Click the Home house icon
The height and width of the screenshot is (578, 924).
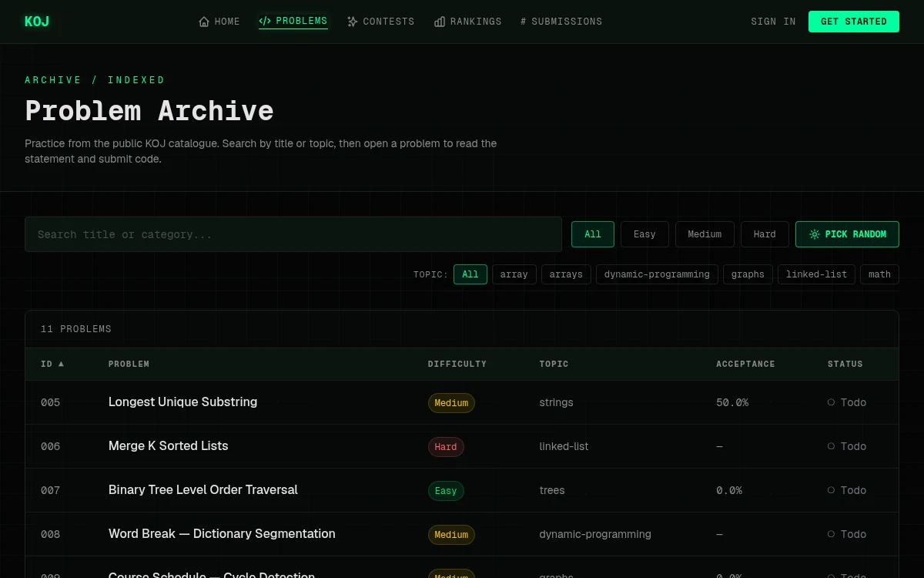coord(204,22)
